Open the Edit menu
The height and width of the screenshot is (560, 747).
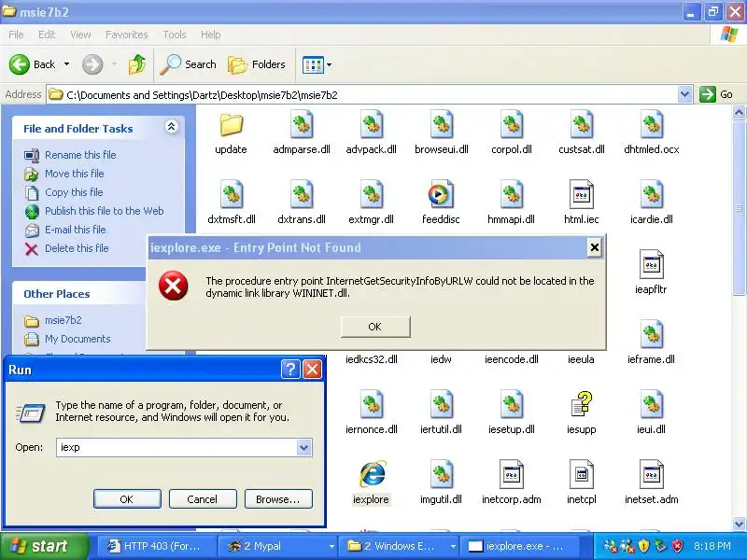(x=47, y=35)
